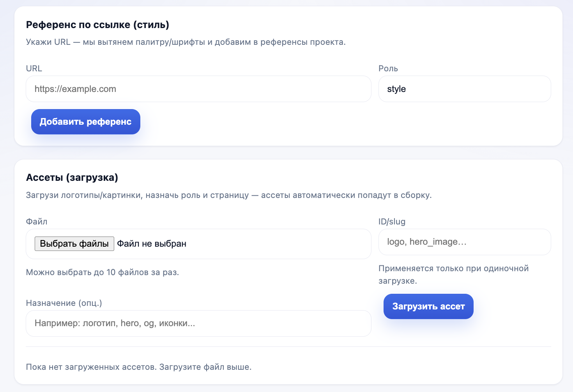
Task: Click the 'Пока нет загруженных ассетов' empty message
Action: [139, 367]
